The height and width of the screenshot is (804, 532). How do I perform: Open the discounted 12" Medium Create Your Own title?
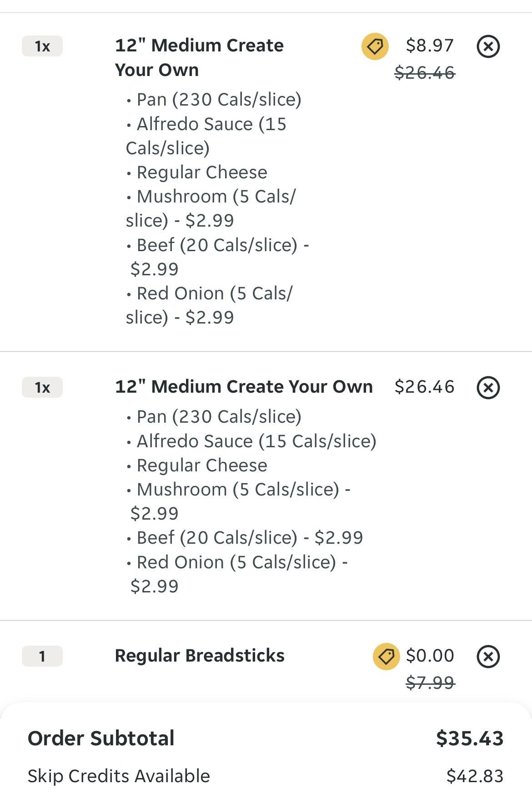click(x=199, y=58)
